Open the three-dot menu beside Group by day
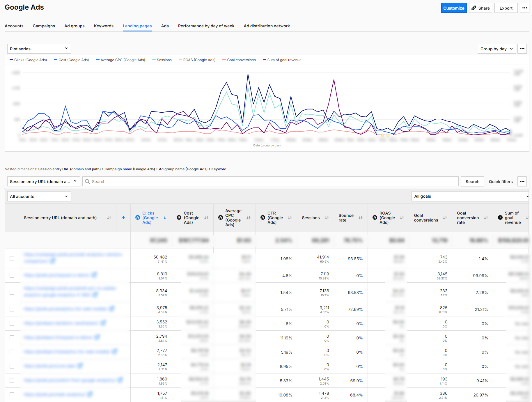532x402 pixels. pyautogui.click(x=522, y=49)
